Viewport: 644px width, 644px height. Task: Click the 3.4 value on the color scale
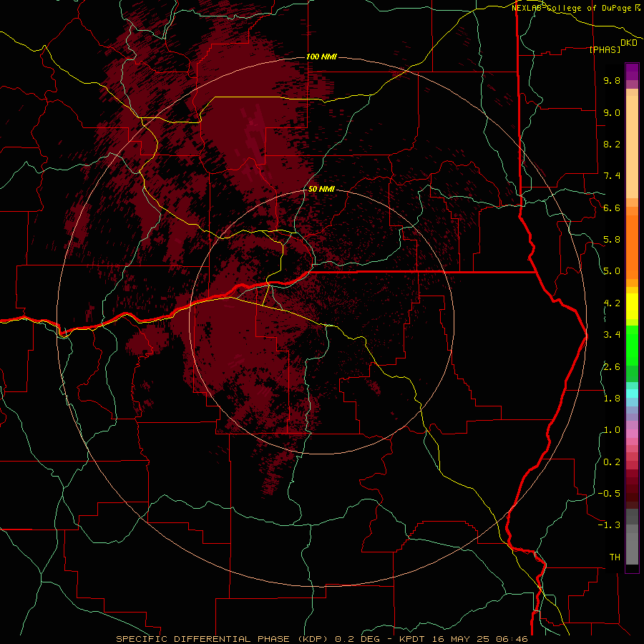(x=612, y=335)
